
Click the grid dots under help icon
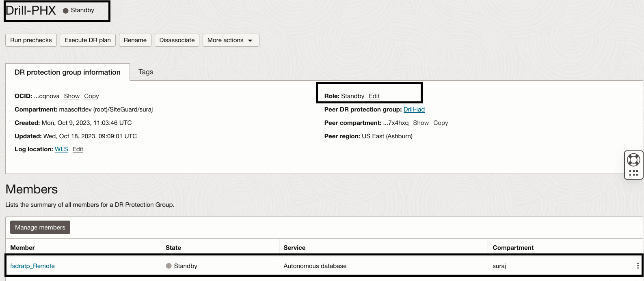633,173
